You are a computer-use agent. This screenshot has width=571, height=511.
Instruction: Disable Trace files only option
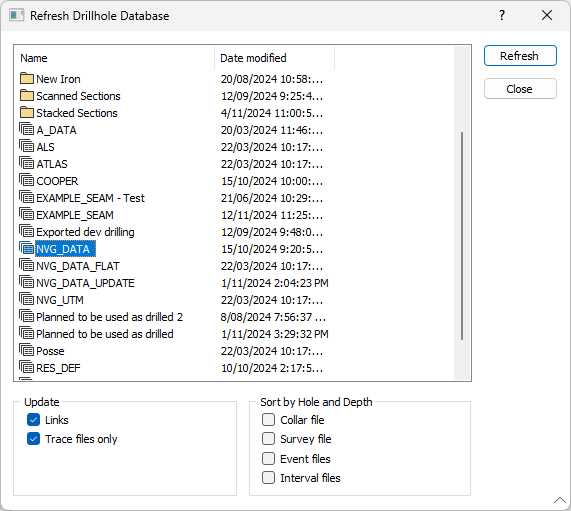pos(34,439)
